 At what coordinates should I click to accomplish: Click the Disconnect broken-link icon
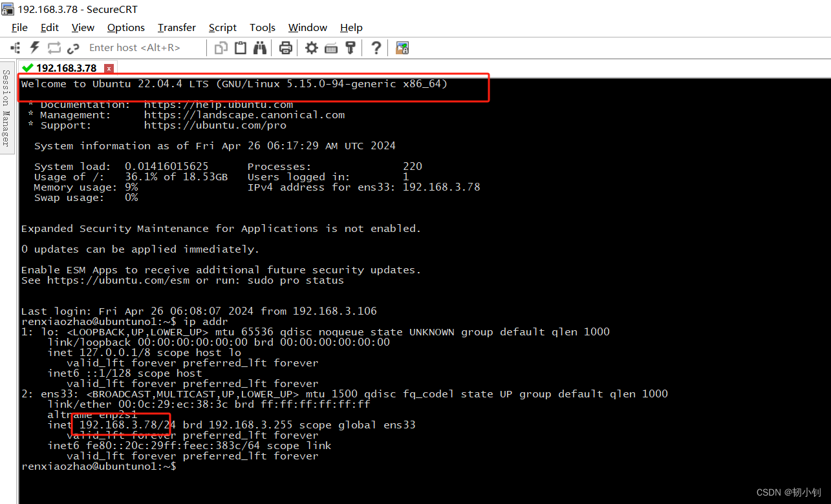72,47
